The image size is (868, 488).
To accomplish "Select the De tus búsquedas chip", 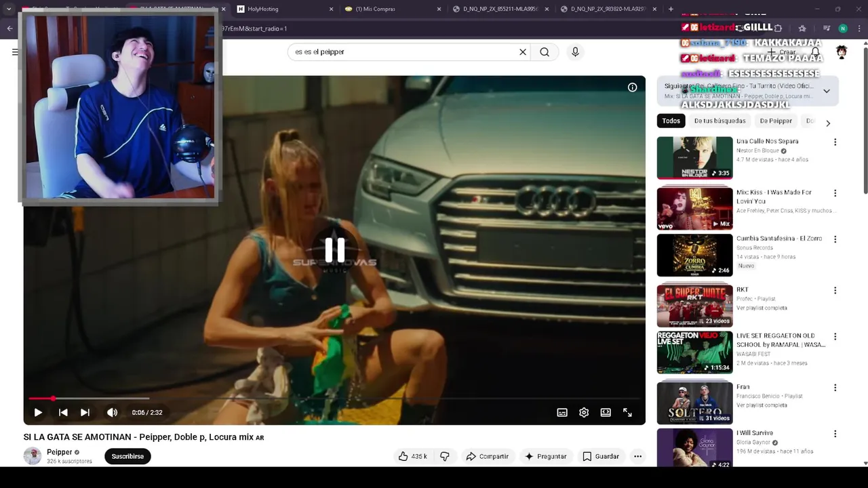I will (x=719, y=121).
